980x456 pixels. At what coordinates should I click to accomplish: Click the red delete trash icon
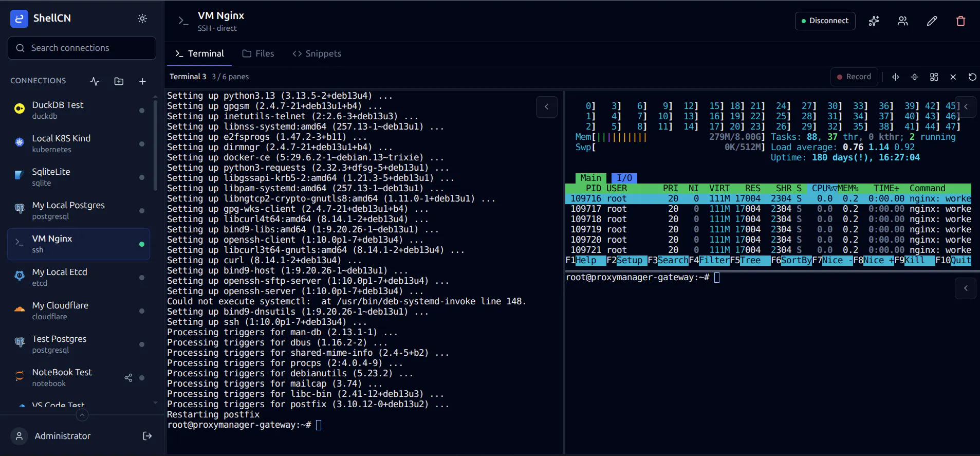coord(960,21)
